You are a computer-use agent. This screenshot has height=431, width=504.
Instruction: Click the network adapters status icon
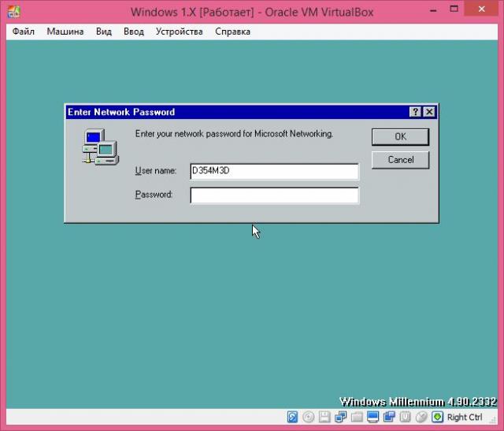click(x=340, y=417)
